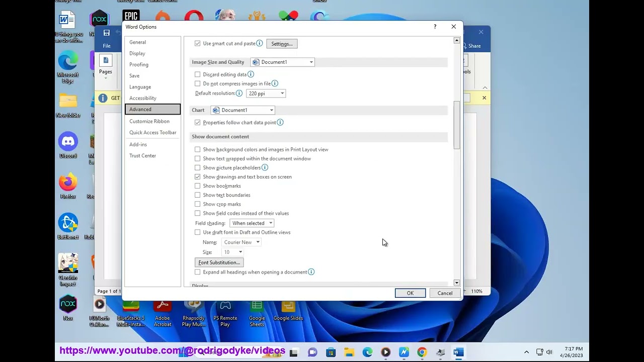This screenshot has width=644, height=362.
Task: Launch PS Remote Play desktop icon
Action: pos(225,312)
